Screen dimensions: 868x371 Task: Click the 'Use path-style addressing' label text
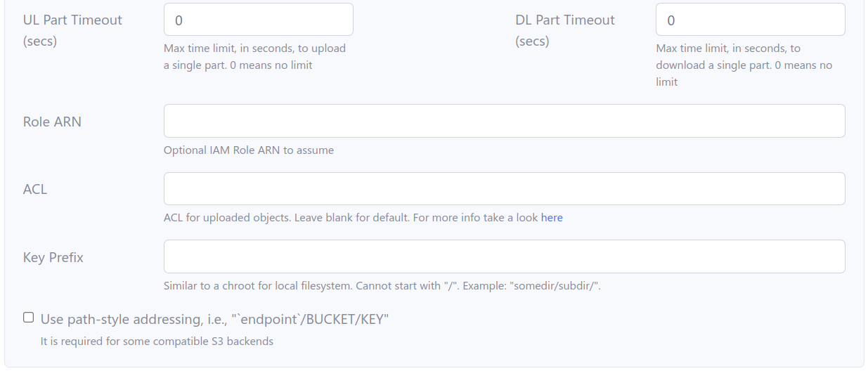[x=214, y=320]
